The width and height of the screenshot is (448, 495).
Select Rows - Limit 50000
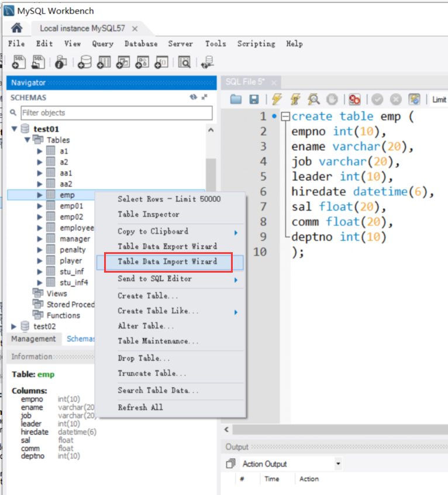point(170,199)
